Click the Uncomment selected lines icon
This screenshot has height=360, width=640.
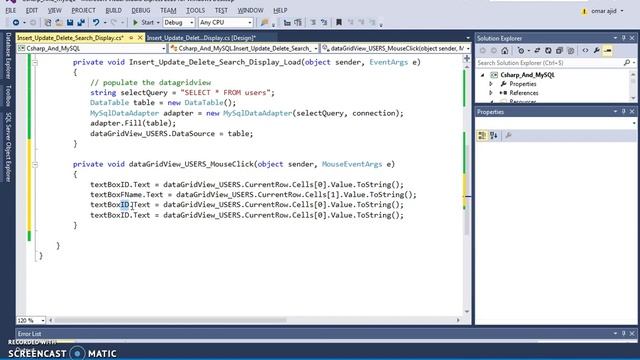pos(324,23)
